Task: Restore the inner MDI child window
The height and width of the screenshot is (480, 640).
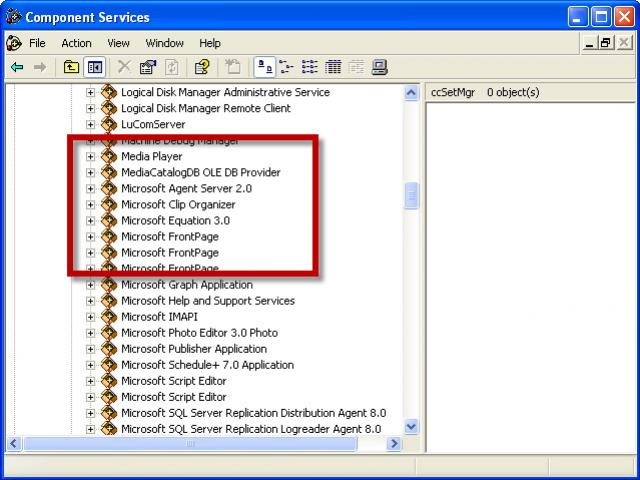Action: (606, 42)
